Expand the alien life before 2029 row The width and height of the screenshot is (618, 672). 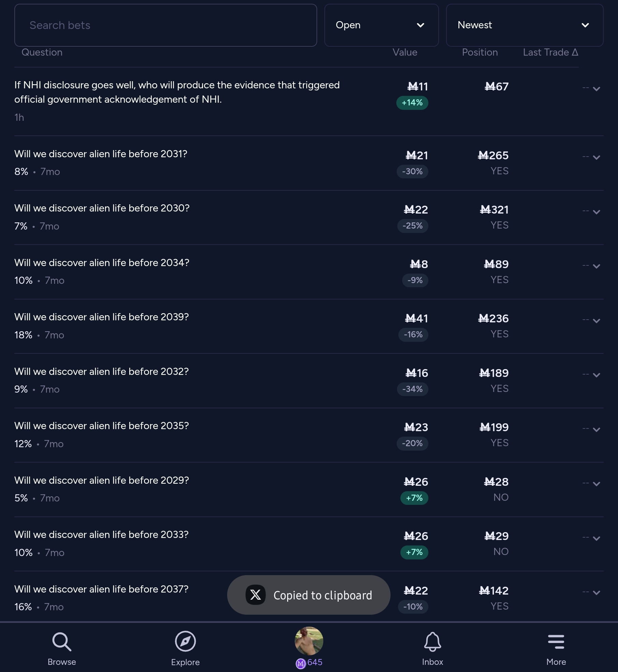tap(596, 484)
